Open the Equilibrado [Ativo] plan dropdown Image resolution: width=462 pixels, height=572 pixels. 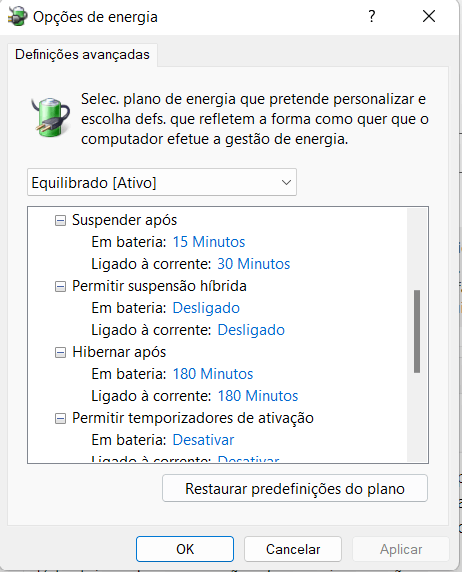pyautogui.click(x=162, y=182)
